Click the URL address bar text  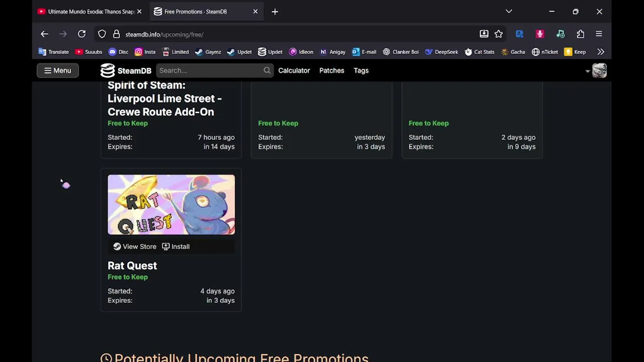pyautogui.click(x=165, y=34)
